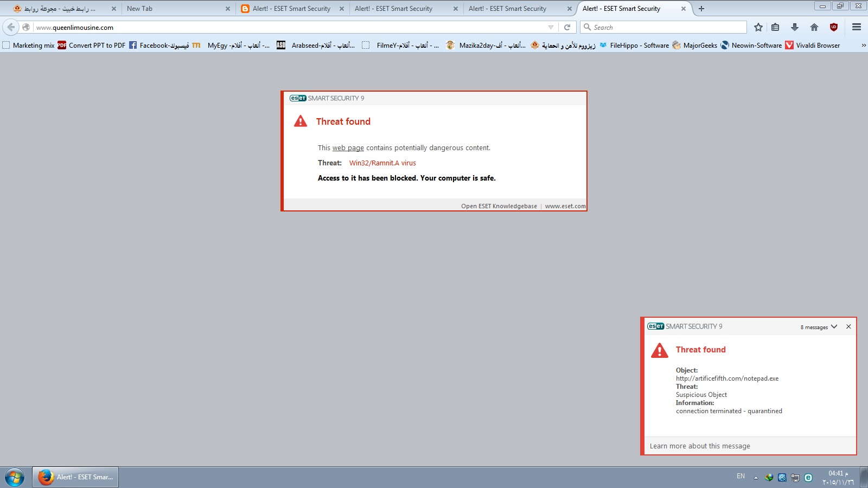Viewport: 868px width, 488px height.
Task: Show hidden tray icons arrow
Action: pos(756,478)
